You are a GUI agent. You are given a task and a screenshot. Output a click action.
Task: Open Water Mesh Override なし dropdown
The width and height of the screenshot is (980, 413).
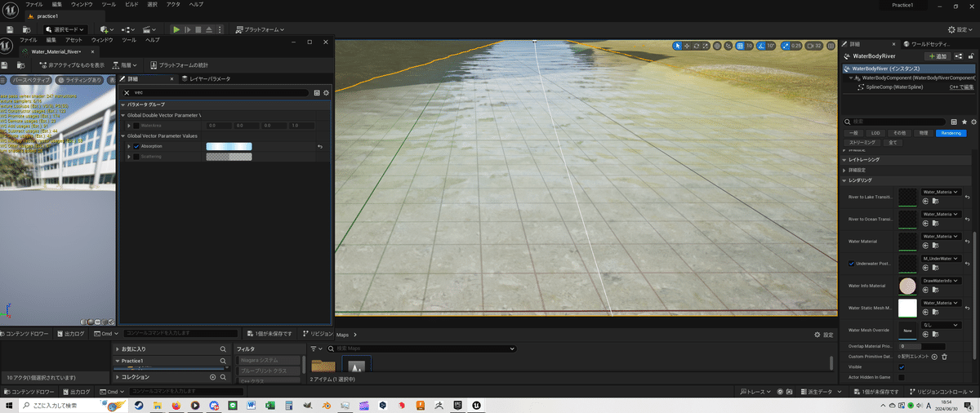[x=940, y=325]
